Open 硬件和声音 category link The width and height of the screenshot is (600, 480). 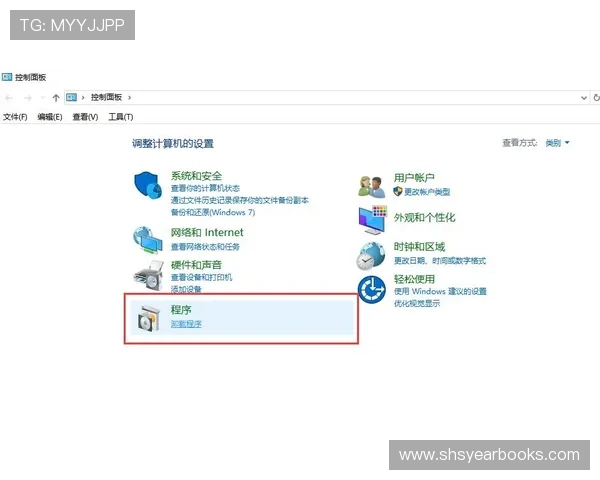coord(196,265)
